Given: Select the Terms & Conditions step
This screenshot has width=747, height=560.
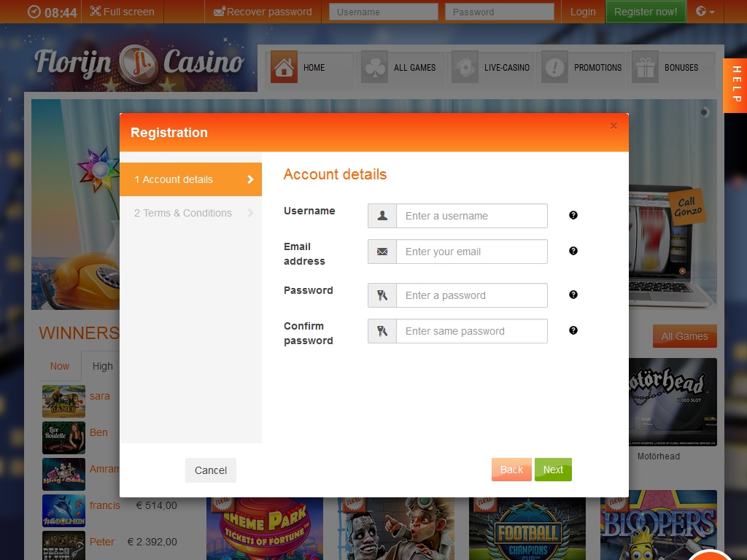Looking at the screenshot, I should (x=190, y=213).
